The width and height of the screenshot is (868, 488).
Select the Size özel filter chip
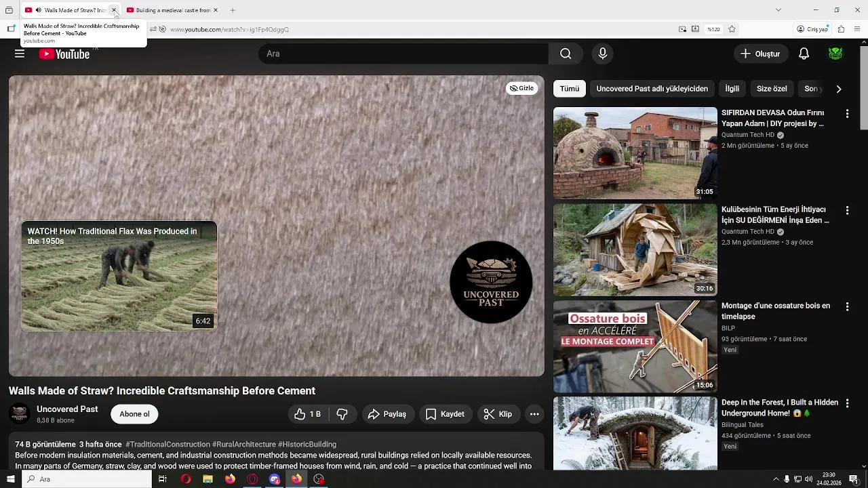point(772,89)
